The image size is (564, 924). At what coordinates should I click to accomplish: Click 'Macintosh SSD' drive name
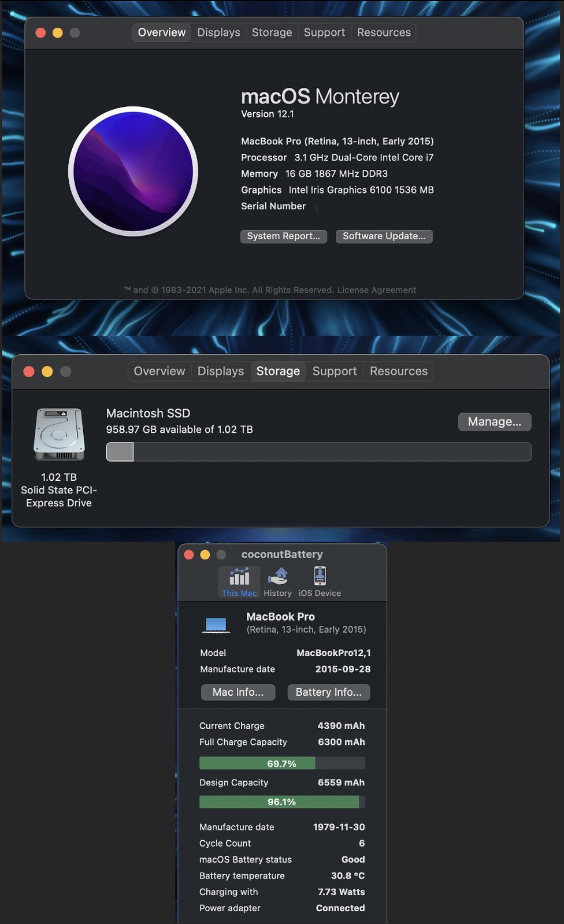148,413
